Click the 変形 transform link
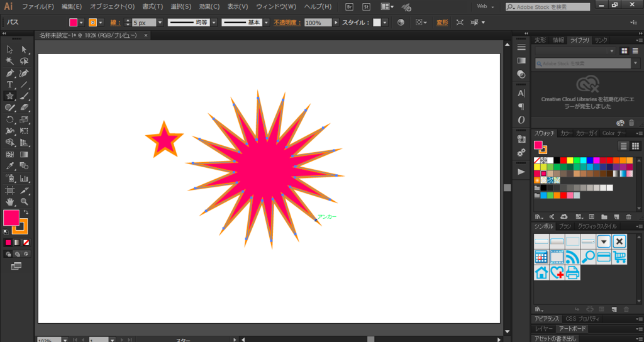Viewport: 644px width, 342px height. pyautogui.click(x=442, y=23)
